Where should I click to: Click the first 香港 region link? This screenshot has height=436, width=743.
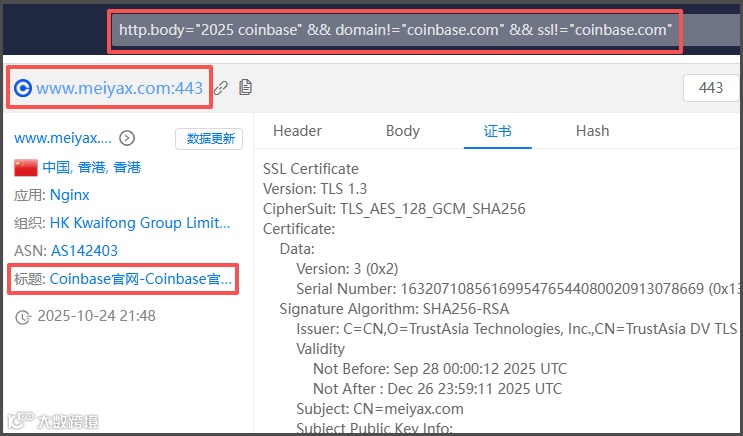[91, 167]
